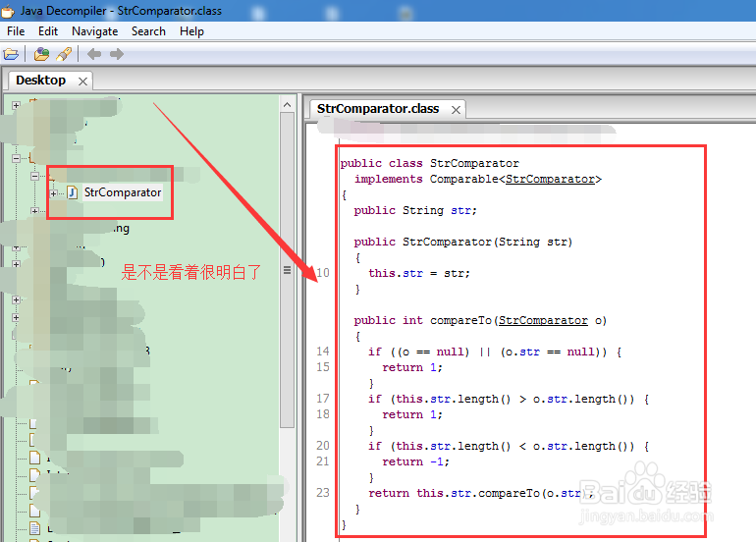Click the tree panel scroll-up arrow
Screen dimensions: 756x542
[288, 105]
